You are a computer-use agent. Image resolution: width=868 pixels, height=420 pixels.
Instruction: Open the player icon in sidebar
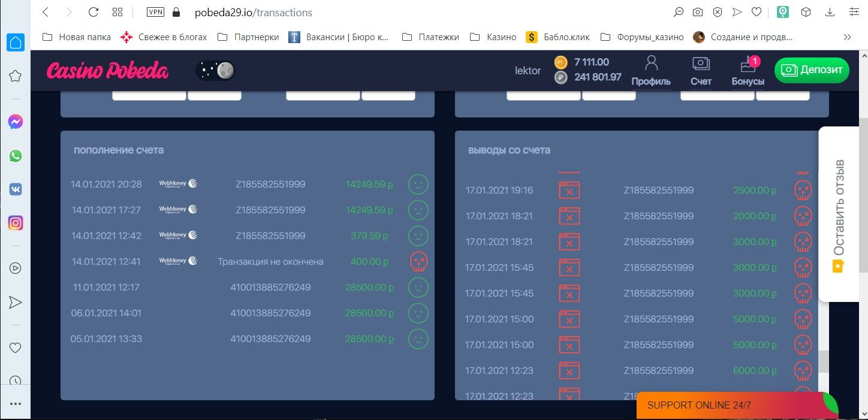tap(16, 268)
